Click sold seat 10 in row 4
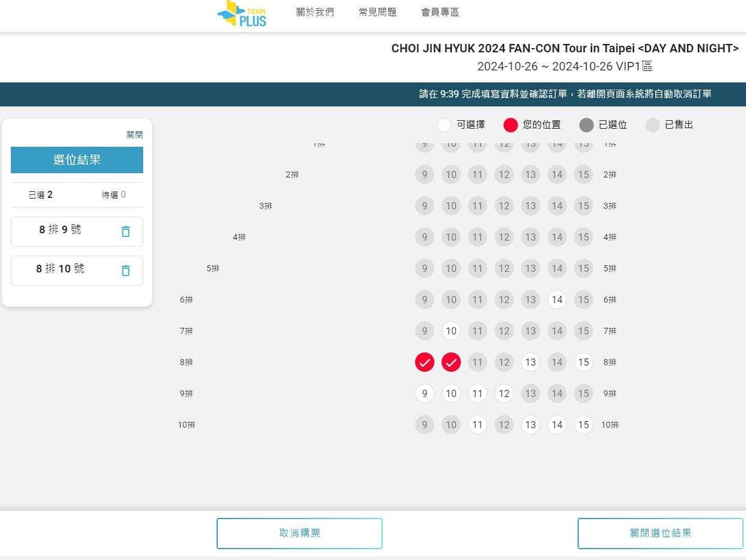746x560 pixels. pos(451,237)
